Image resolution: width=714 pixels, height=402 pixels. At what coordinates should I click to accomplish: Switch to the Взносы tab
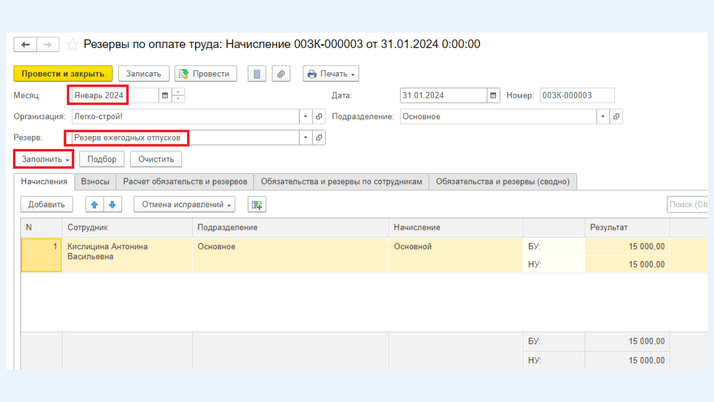[95, 182]
